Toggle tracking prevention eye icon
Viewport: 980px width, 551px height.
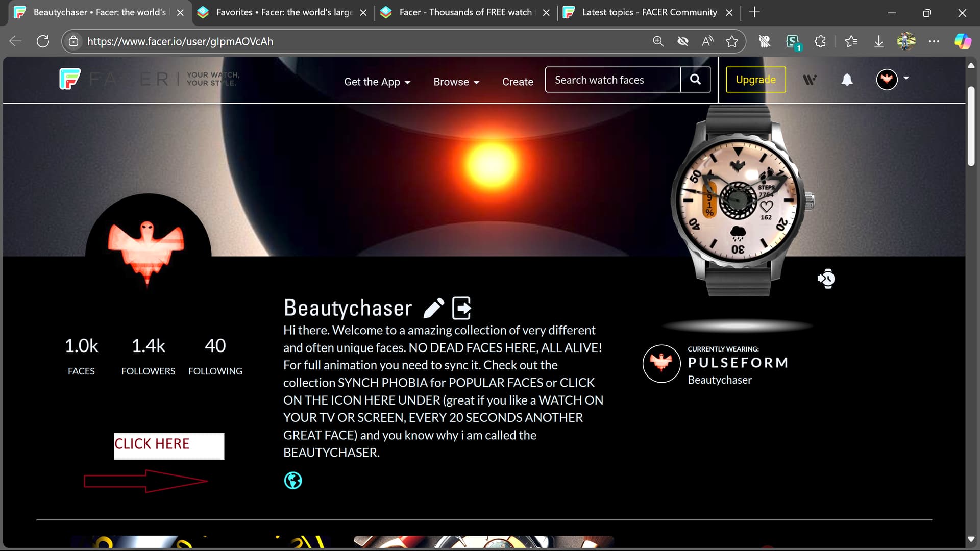point(683,41)
